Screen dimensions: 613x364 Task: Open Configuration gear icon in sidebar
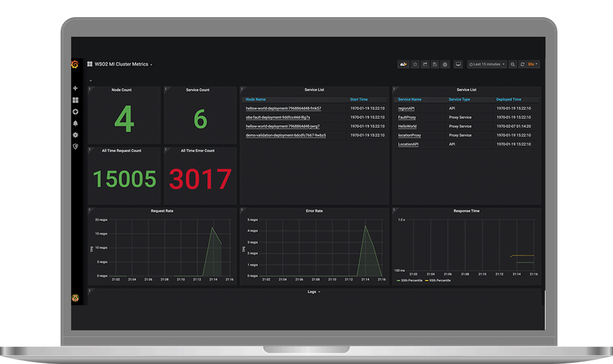click(75, 135)
